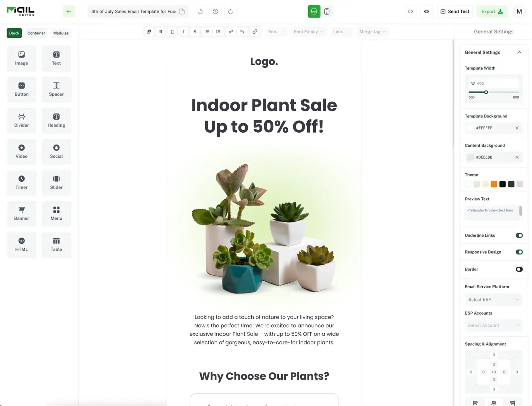Redo the last action
Screen dimensions: 532x406
pos(230,11)
